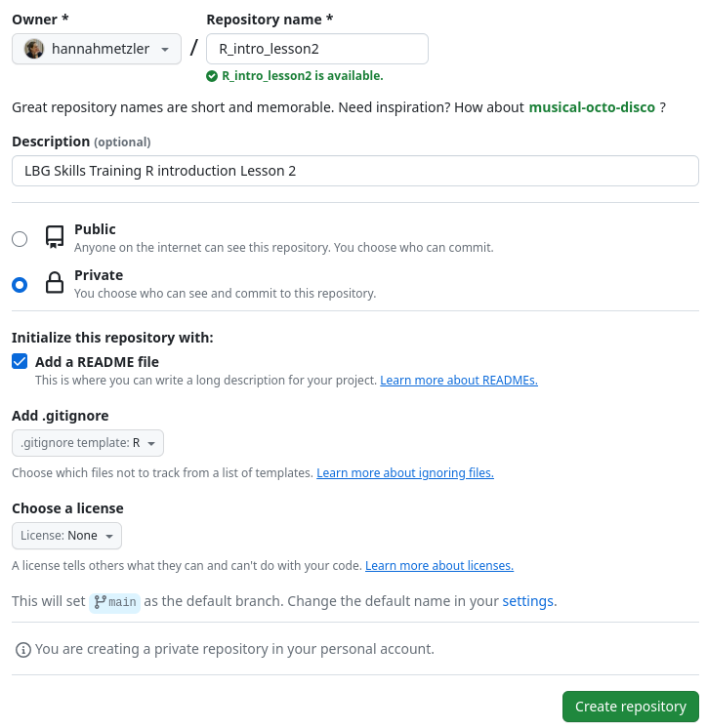Open the License None dropdown
Viewport: 707px width, 728px height.
pos(66,536)
